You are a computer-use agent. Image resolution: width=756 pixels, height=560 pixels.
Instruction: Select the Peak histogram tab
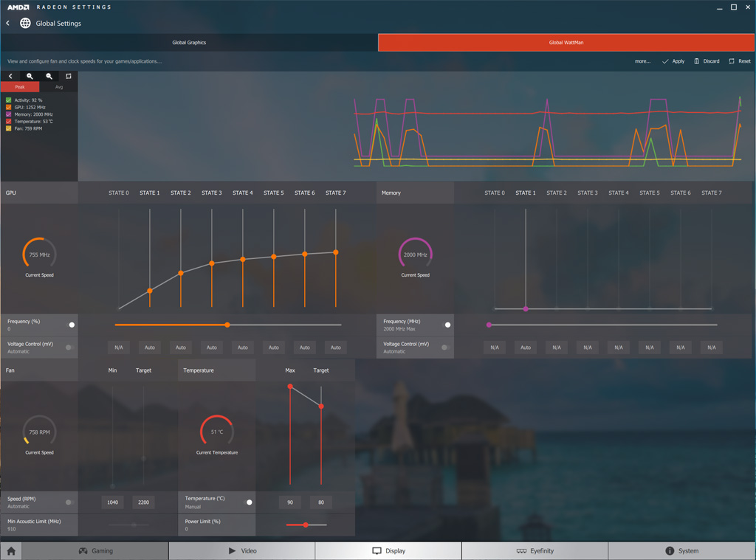20,87
